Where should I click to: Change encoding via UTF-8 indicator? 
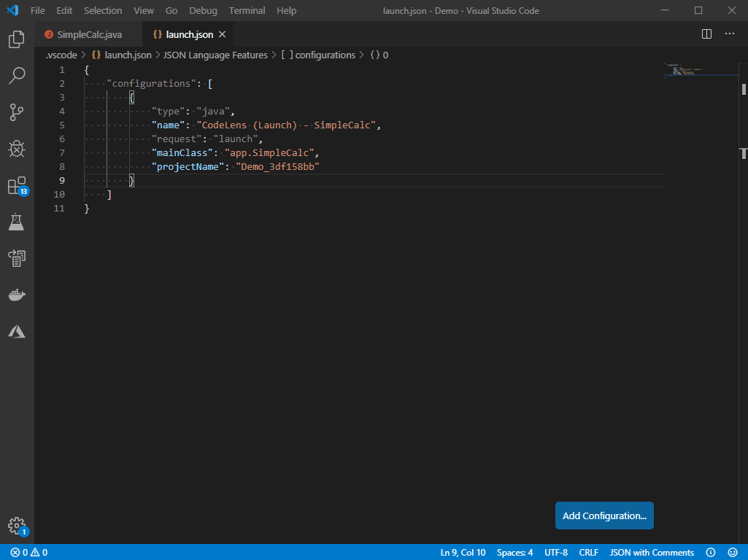pos(556,553)
